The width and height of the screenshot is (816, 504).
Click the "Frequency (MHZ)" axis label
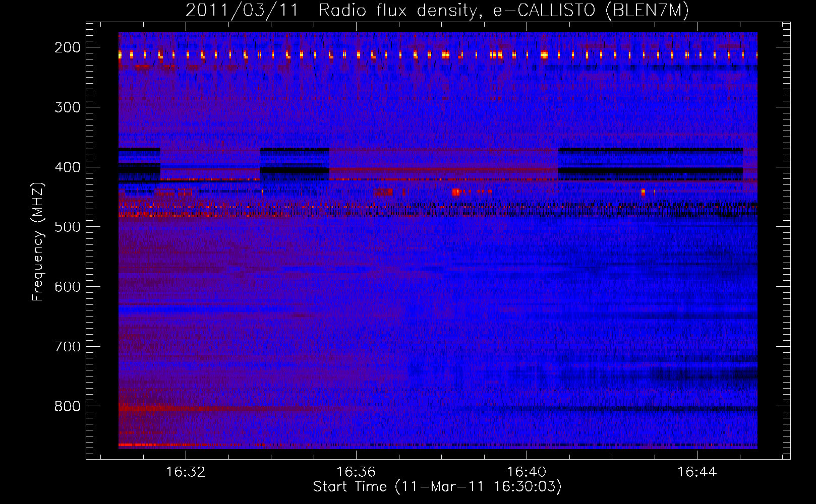point(38,241)
